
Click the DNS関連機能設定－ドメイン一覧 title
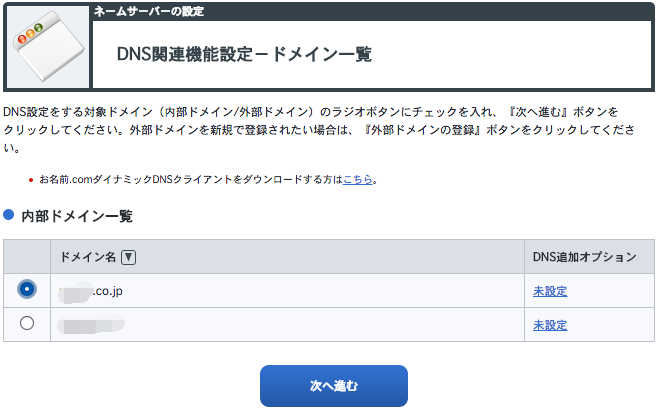click(244, 55)
